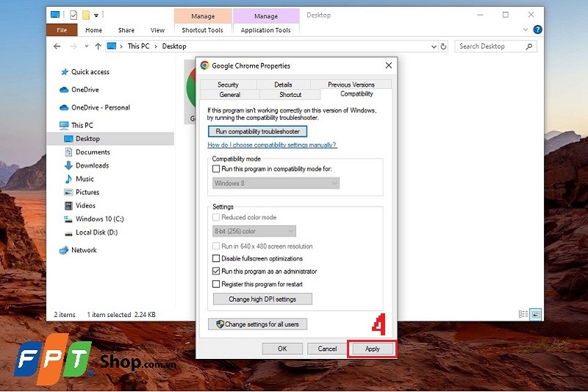Switch to large icons view button
Viewport: 588px width, 392px height.
[x=537, y=314]
